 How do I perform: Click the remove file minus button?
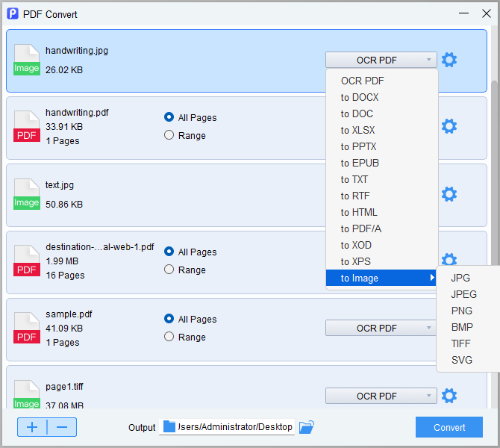[62, 427]
